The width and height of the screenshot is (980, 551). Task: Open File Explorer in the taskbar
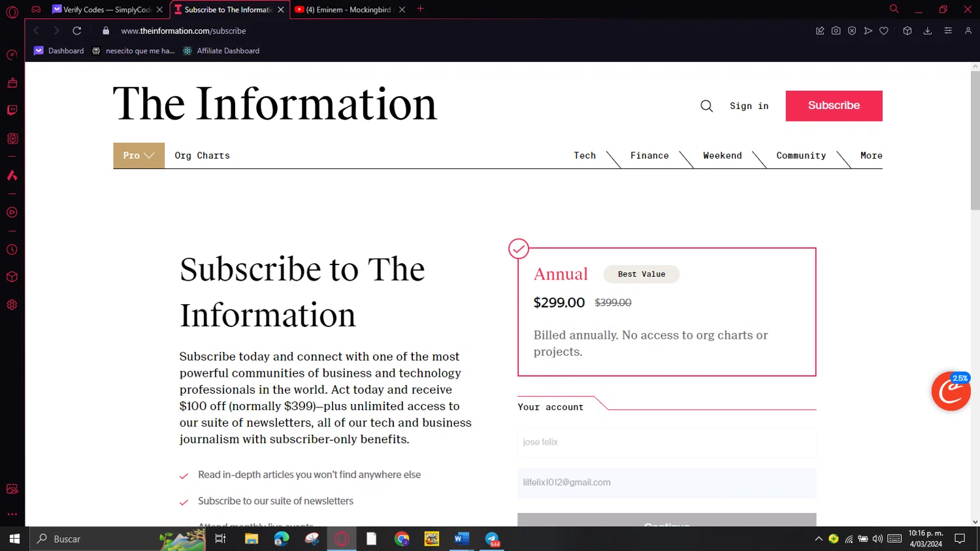(252, 539)
